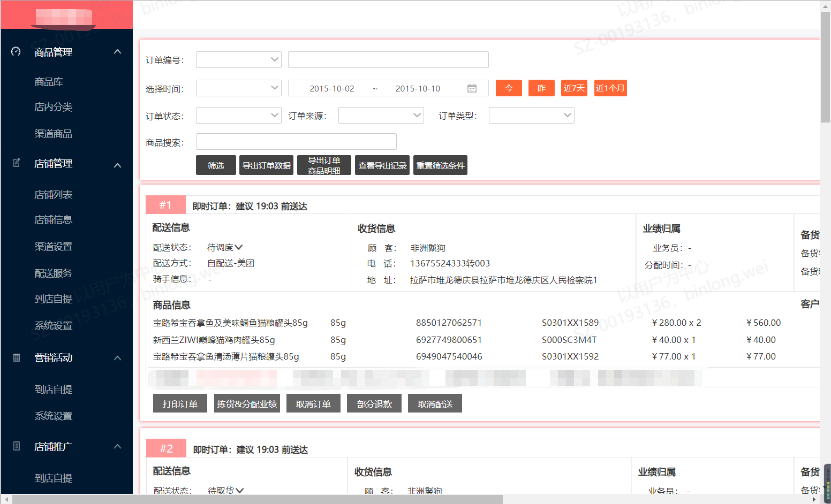Click the 店铺推广 document icon
This screenshot has width=831, height=504.
tap(17, 446)
